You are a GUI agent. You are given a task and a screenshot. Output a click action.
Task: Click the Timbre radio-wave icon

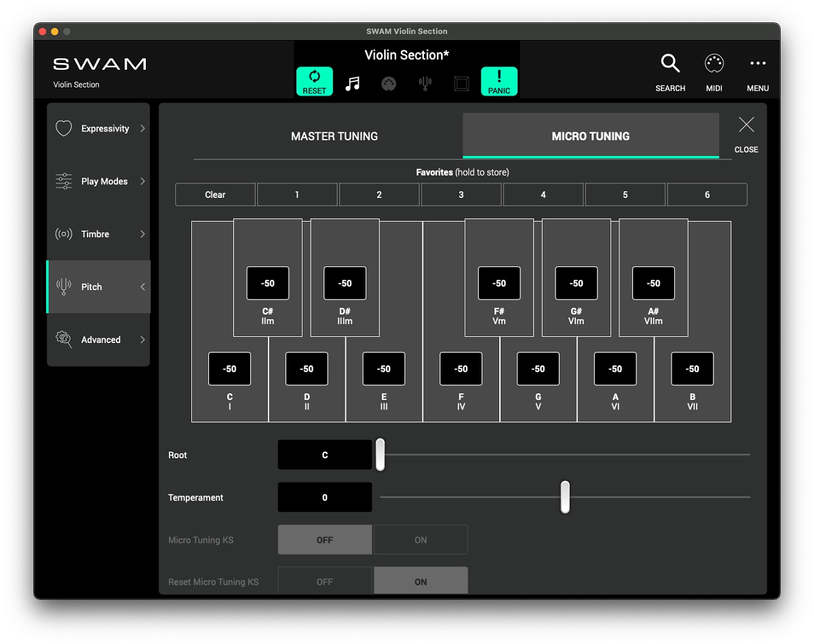click(64, 235)
